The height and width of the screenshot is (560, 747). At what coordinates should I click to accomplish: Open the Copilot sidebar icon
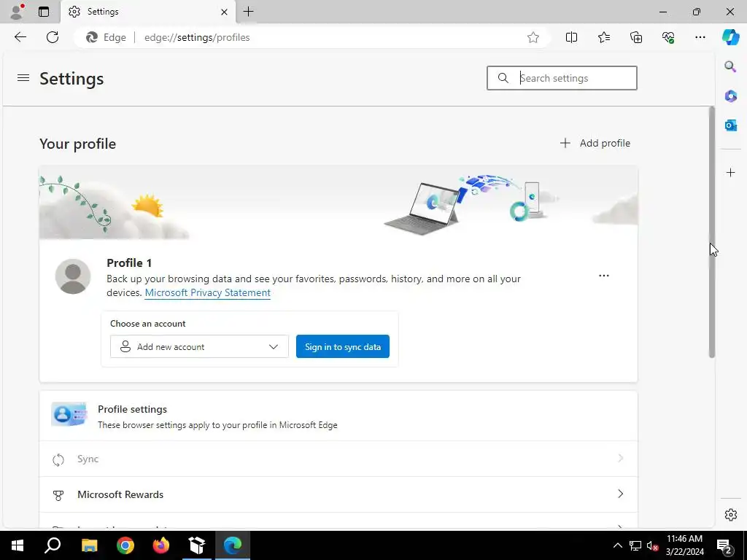click(x=730, y=37)
